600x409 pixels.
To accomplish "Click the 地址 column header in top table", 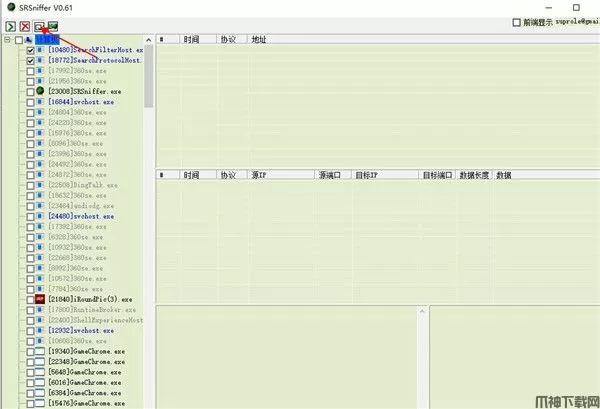I will 259,39.
